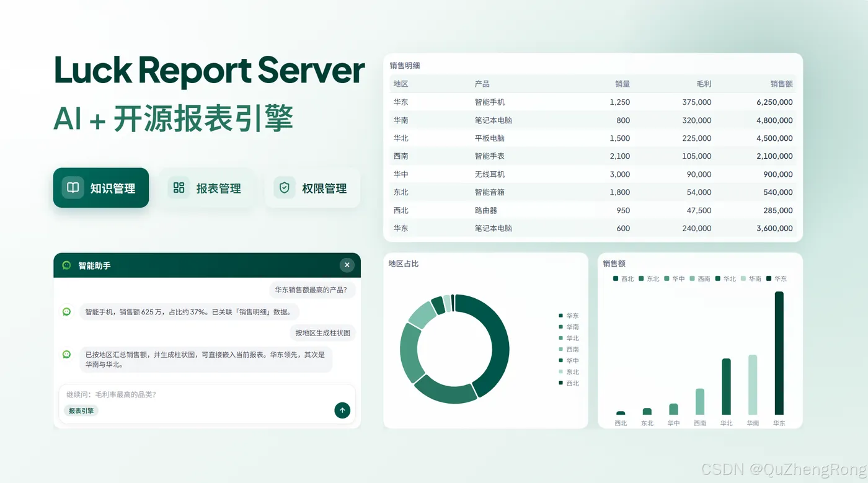Click the 智能助手 chat bubble header icon
This screenshot has width=868, height=483.
point(66,265)
